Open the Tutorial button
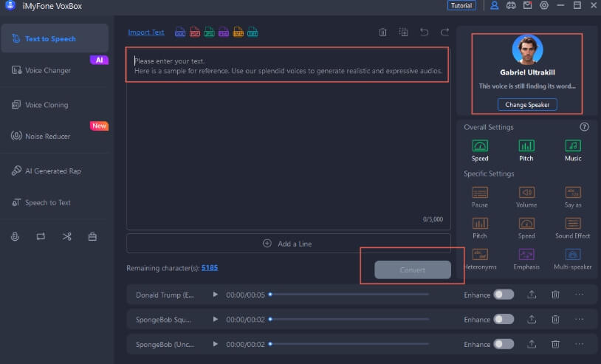The width and height of the screenshot is (601, 364). click(461, 5)
